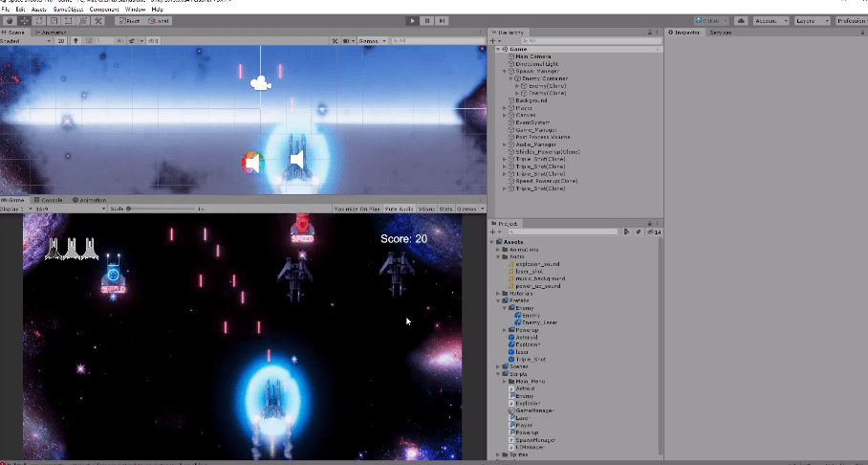
Task: Select the Rotate tool in toolbar
Action: (40, 20)
